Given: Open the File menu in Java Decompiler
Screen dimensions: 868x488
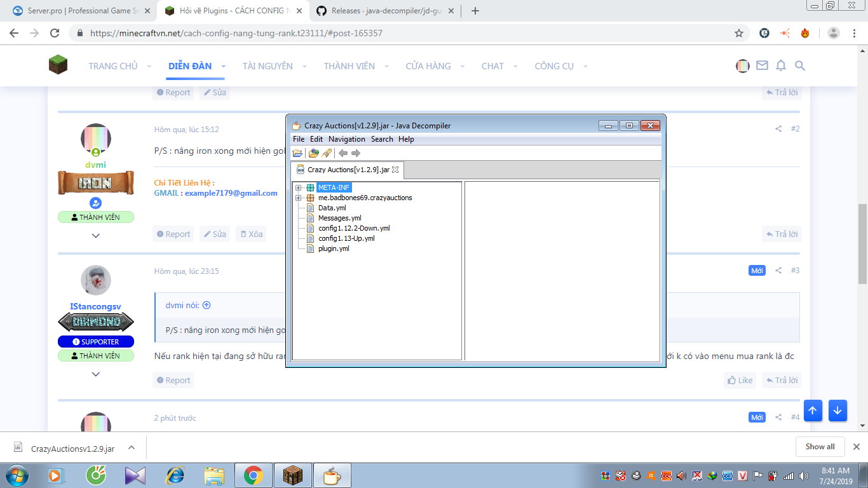Looking at the screenshot, I should click(x=299, y=139).
